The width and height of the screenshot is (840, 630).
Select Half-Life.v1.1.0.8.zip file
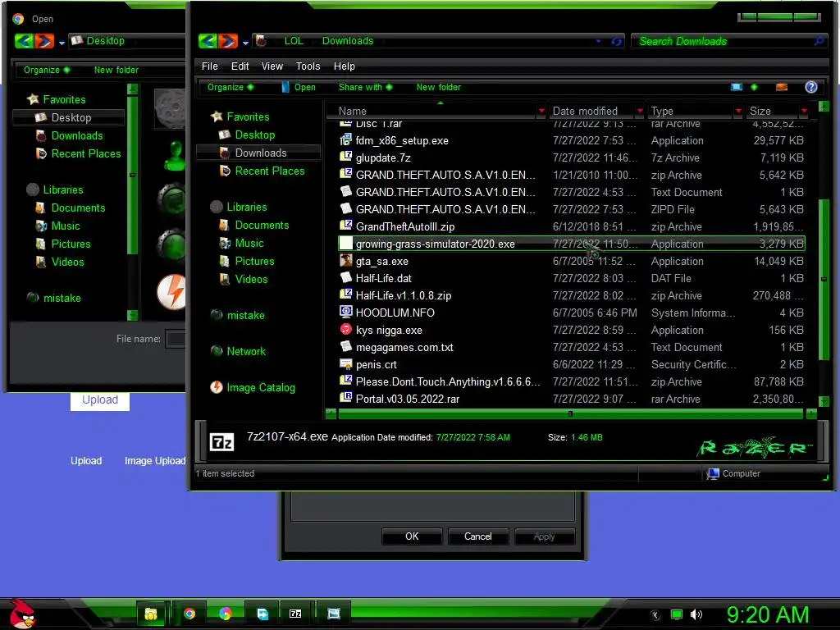pos(572,295)
